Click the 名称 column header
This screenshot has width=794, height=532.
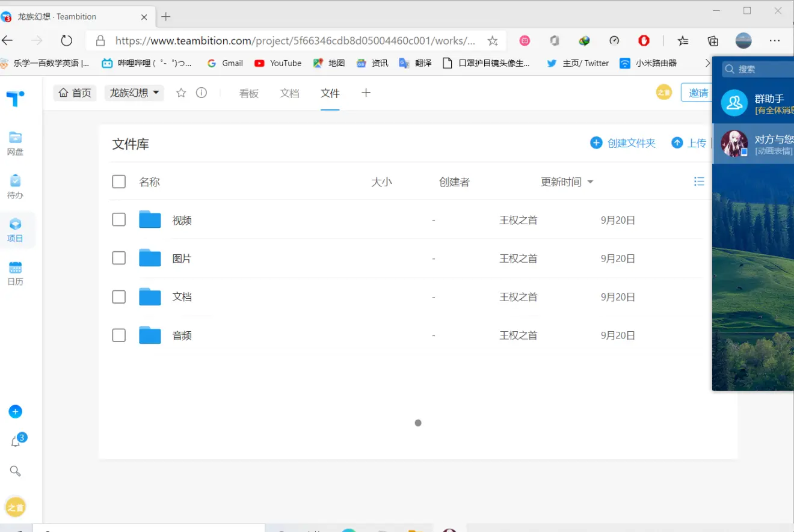coord(150,182)
